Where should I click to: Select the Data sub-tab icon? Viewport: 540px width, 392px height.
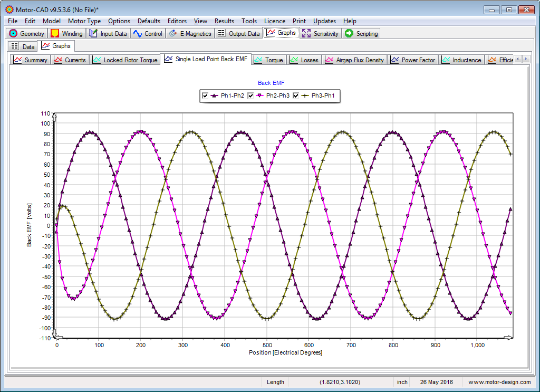(14, 46)
